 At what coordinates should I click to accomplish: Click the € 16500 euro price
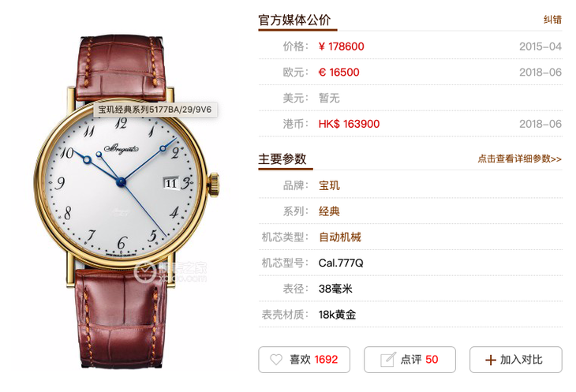click(338, 73)
